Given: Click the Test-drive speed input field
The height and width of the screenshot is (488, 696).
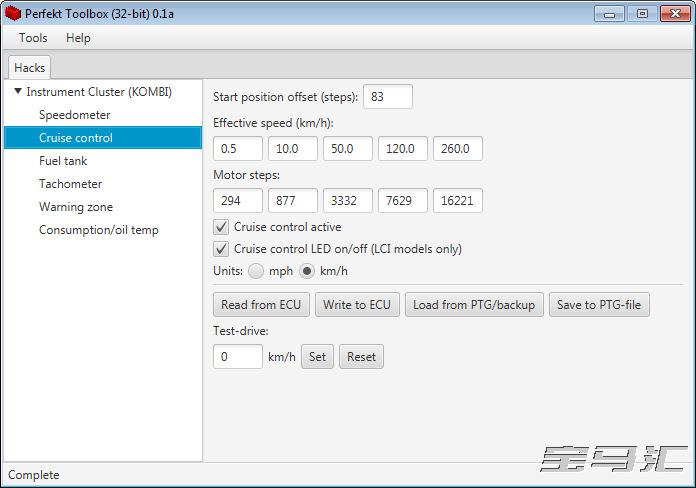Looking at the screenshot, I should click(x=238, y=357).
